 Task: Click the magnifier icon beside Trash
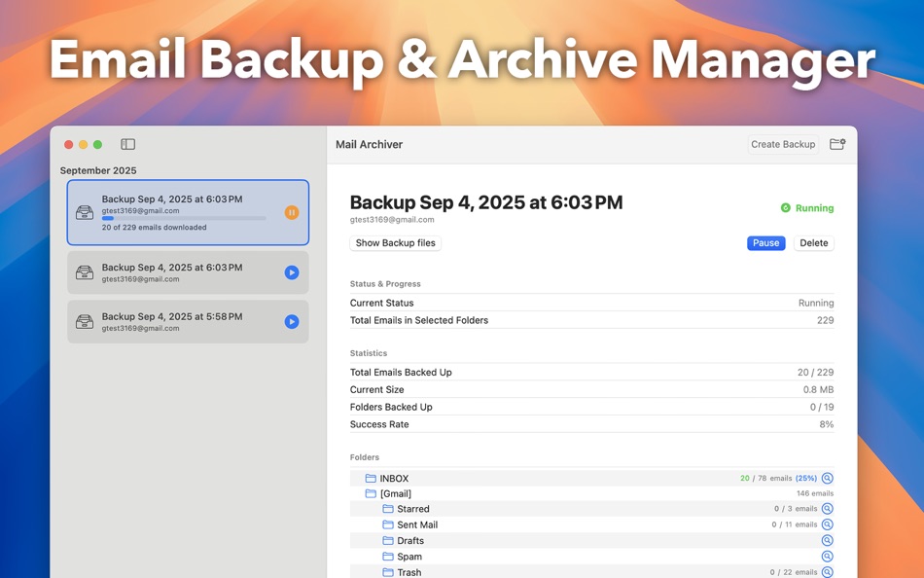(x=828, y=572)
